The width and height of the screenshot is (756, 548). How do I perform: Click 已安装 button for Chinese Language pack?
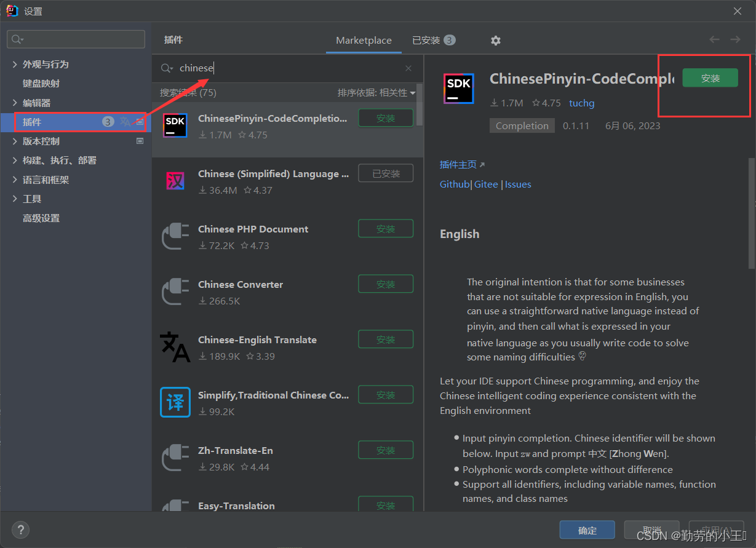click(386, 173)
